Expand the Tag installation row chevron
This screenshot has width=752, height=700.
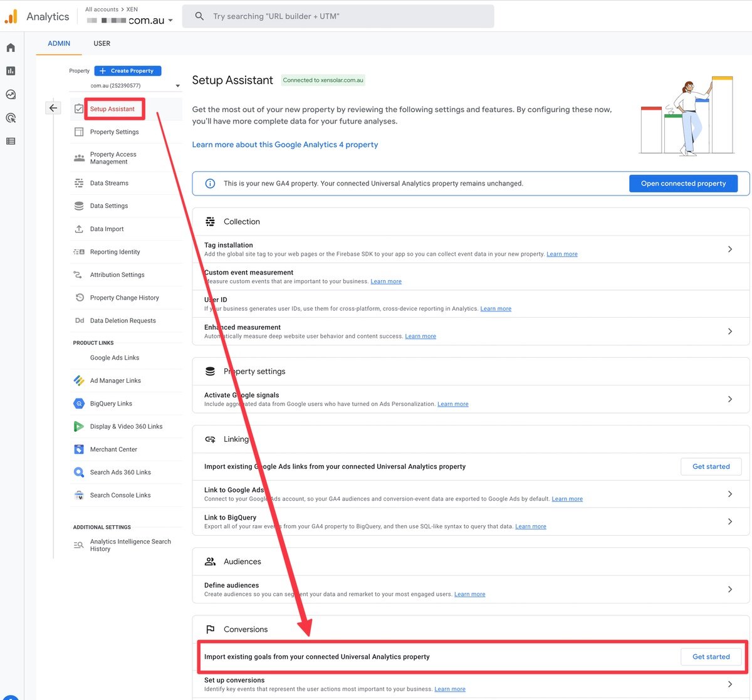pos(729,249)
